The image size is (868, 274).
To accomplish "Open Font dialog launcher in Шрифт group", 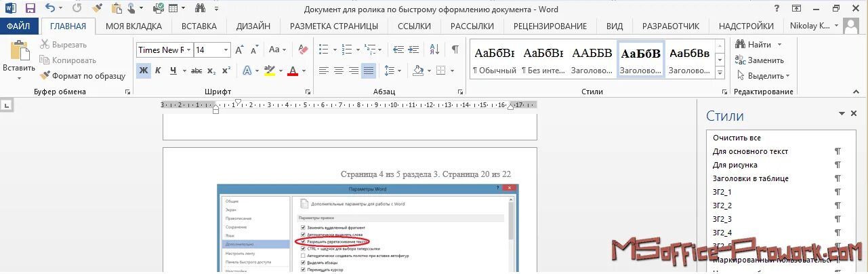I will point(308,92).
